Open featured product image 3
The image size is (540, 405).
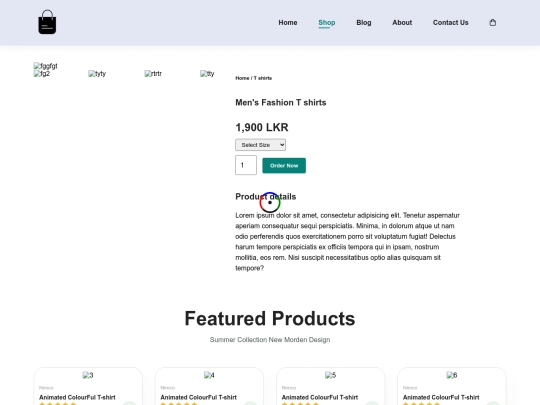point(88,375)
